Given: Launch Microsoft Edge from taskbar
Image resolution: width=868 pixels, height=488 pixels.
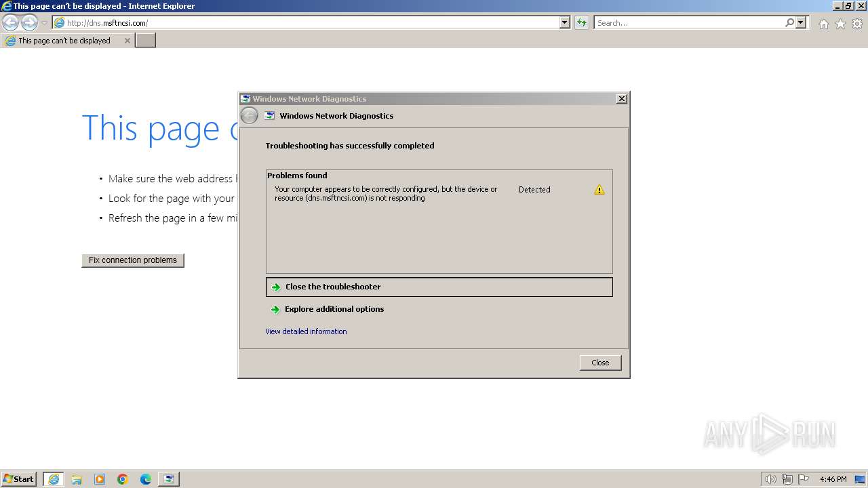Looking at the screenshot, I should pyautogui.click(x=146, y=479).
